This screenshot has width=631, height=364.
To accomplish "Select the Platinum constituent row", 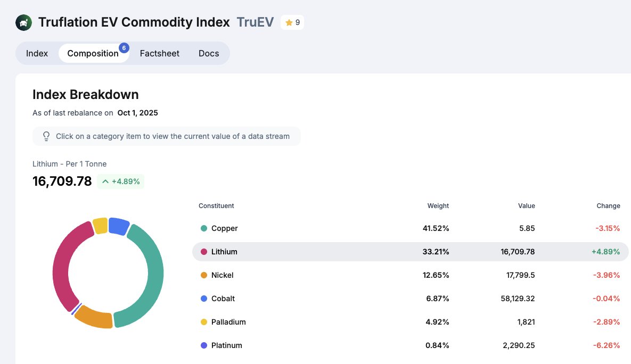I will click(411, 345).
